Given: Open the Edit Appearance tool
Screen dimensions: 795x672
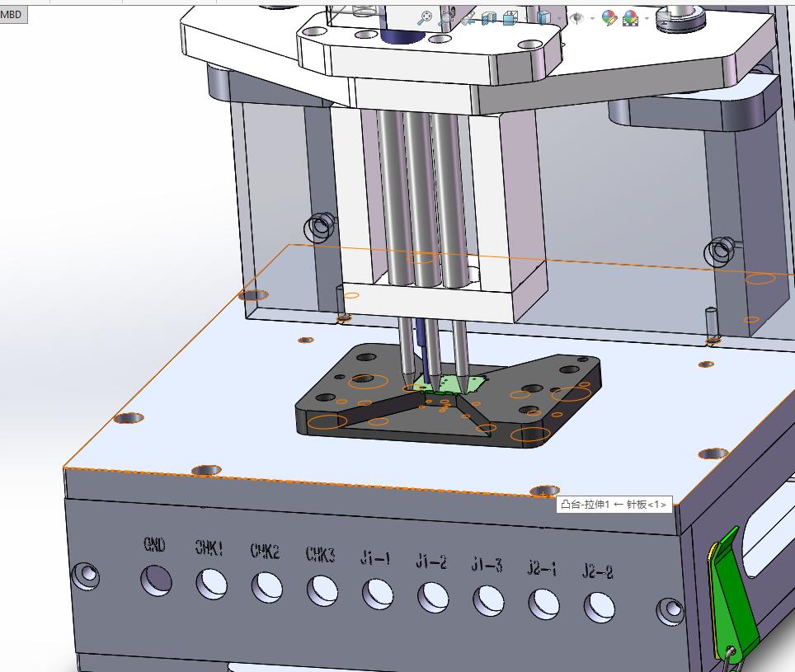Looking at the screenshot, I should pos(609,18).
